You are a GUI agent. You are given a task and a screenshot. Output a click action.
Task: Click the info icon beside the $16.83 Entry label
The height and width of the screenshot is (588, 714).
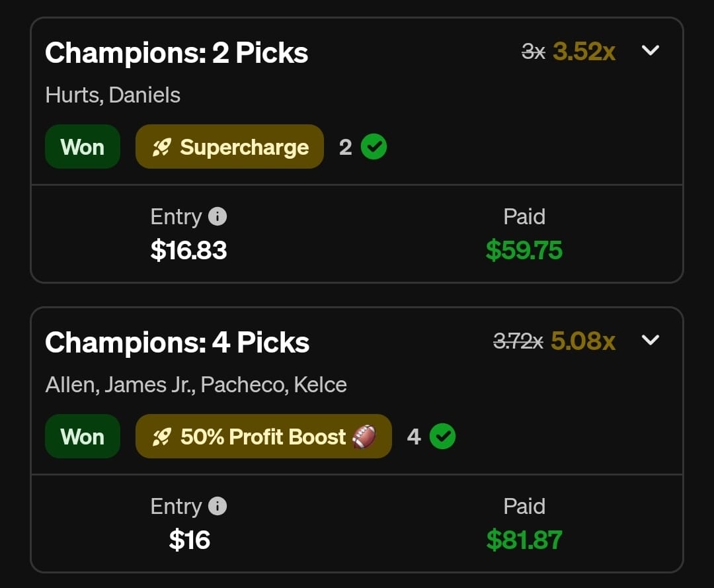[218, 216]
